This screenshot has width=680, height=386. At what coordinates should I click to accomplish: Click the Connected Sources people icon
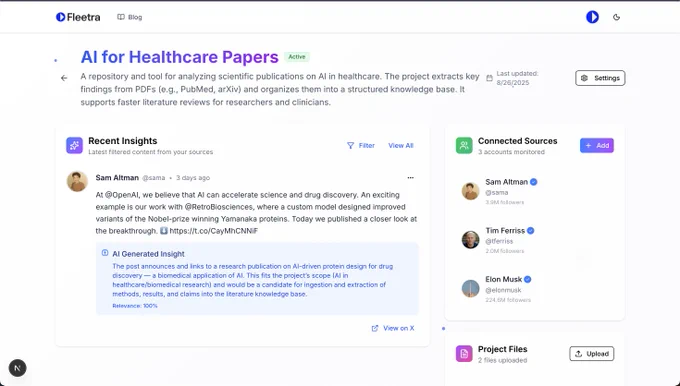pyautogui.click(x=464, y=145)
